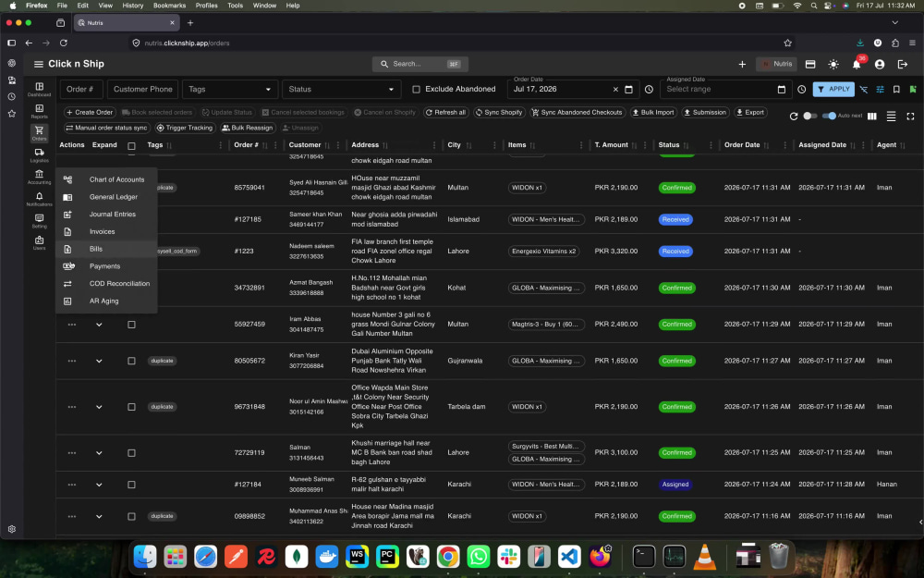Viewport: 924px width, 578px height.
Task: Select checkbox for order 80505672
Action: (x=131, y=361)
